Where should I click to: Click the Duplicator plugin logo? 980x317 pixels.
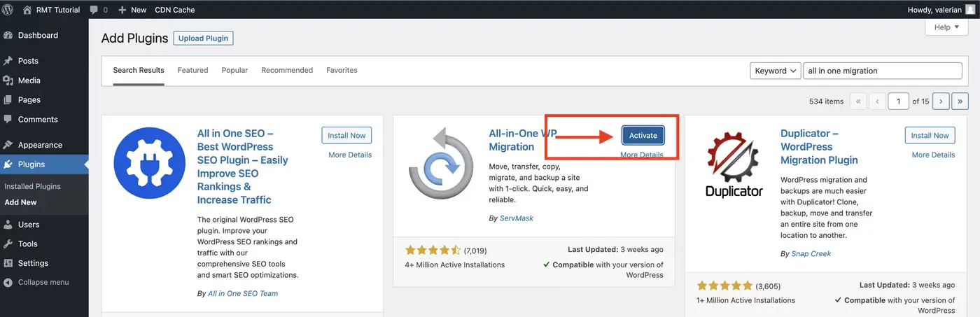click(x=733, y=163)
